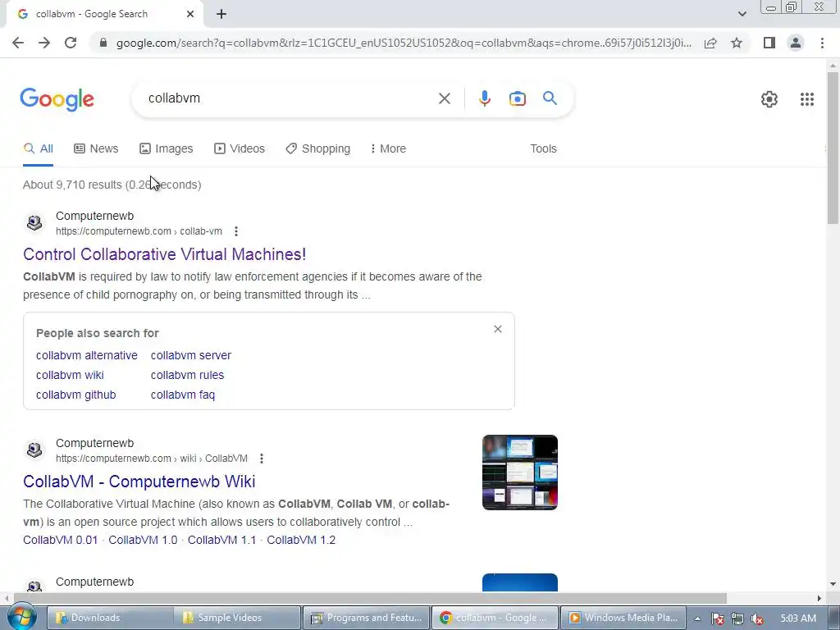Screen dimensions: 840x630
Task: Open the tab search chevron
Action: click(x=742, y=14)
